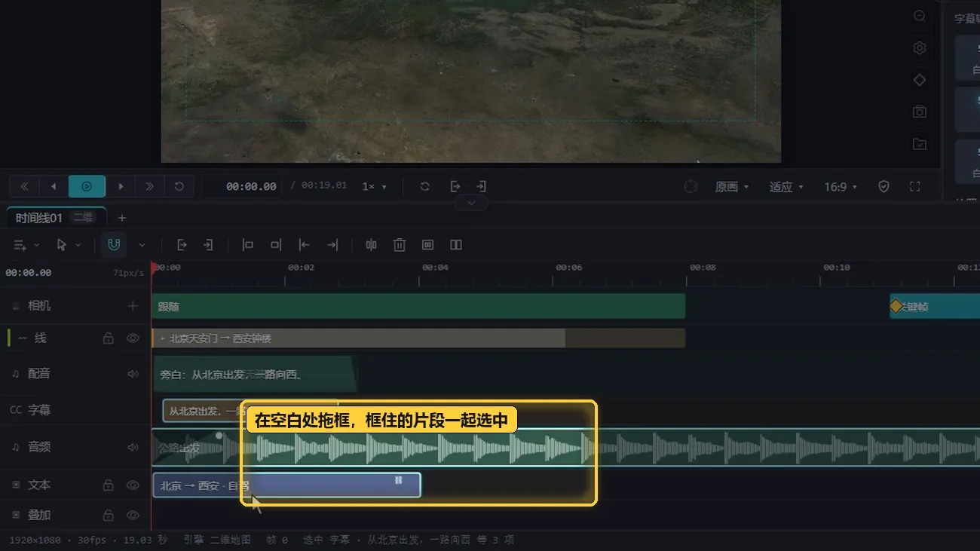Viewport: 980px width, 551px height.
Task: Open the 原画 quality dropdown
Action: pyautogui.click(x=732, y=186)
